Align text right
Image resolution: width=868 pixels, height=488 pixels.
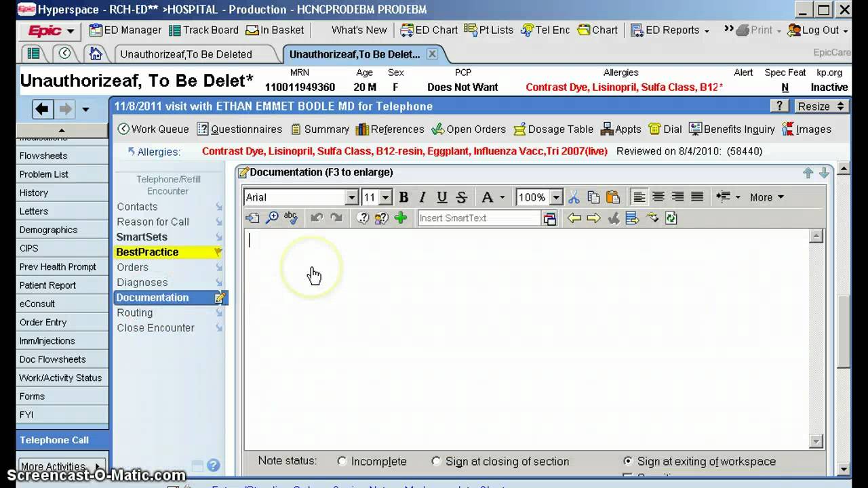[x=677, y=197]
